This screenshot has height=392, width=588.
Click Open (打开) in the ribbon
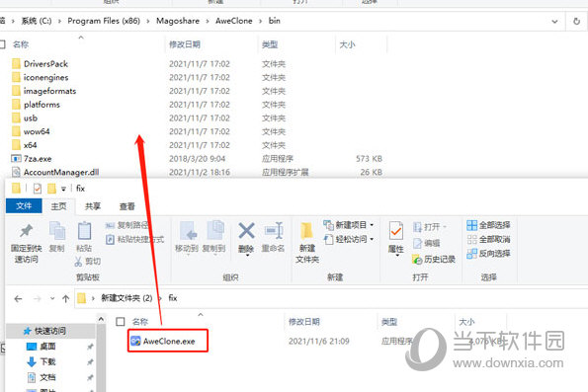[x=429, y=227]
